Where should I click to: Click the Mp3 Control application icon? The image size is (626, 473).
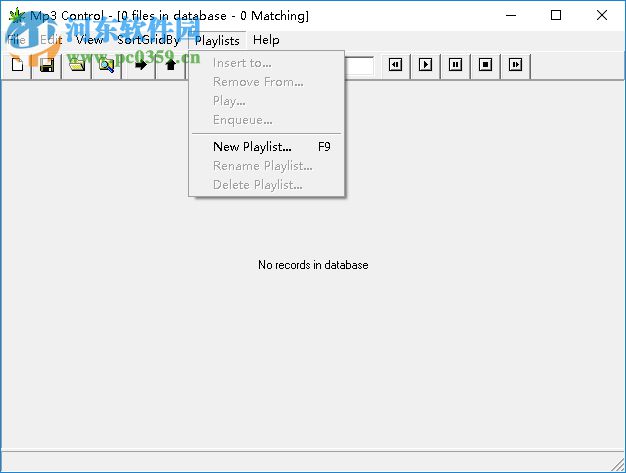pos(17,16)
